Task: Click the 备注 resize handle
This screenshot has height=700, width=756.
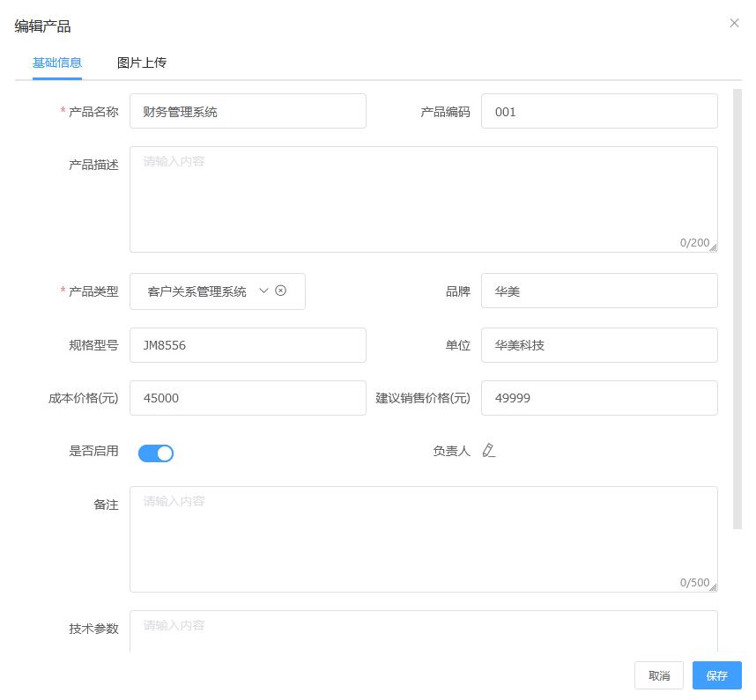Action: 713,587
